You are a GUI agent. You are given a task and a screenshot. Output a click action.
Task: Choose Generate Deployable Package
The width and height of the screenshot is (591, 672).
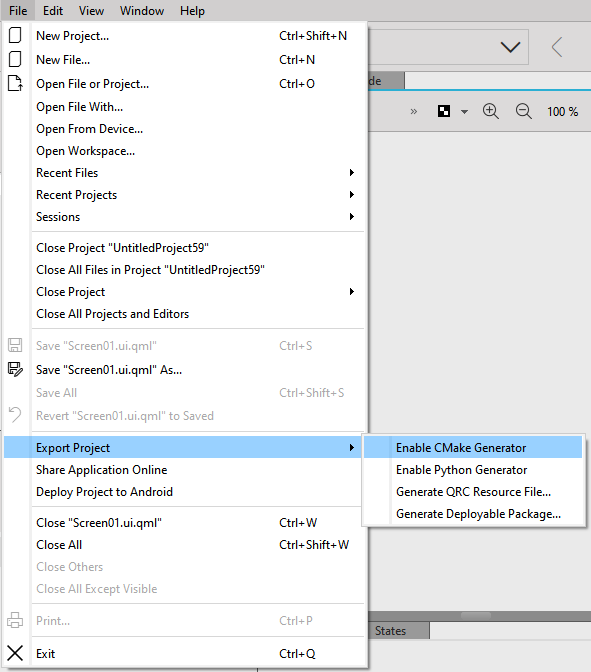(473, 513)
